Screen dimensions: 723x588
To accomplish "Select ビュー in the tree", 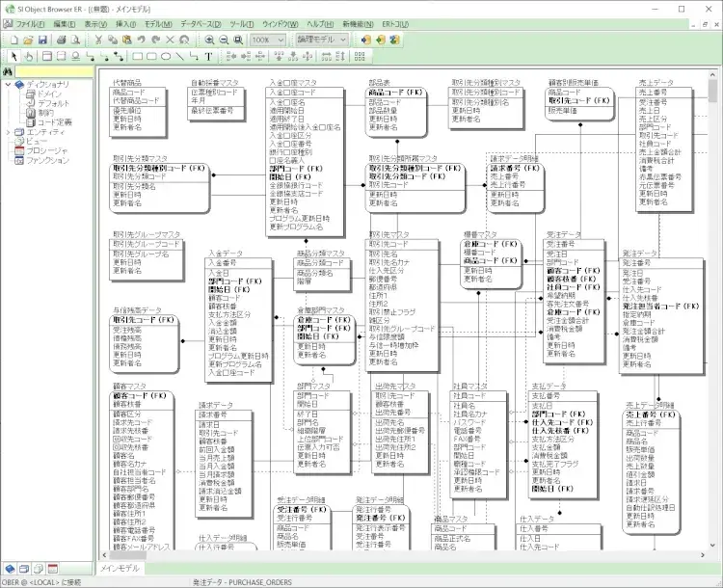I will pos(37,142).
